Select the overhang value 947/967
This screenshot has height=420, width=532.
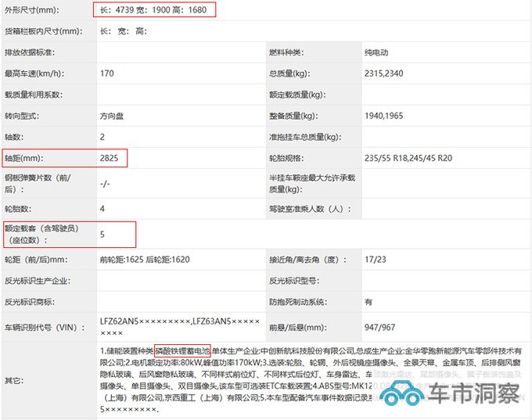point(379,328)
